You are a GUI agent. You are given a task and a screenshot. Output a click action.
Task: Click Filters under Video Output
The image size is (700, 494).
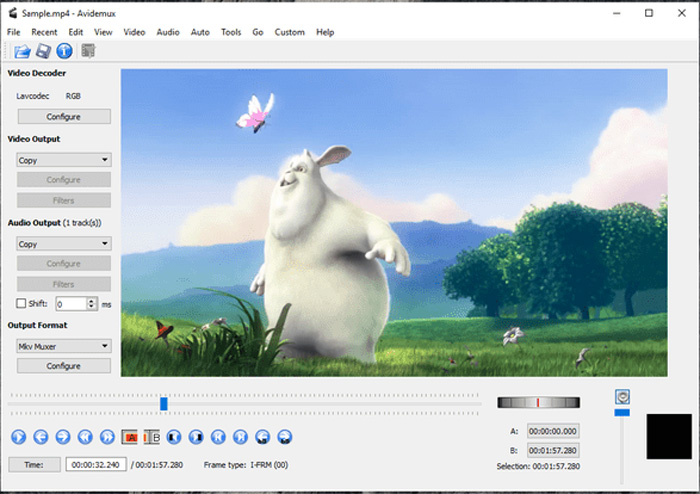pyautogui.click(x=64, y=200)
